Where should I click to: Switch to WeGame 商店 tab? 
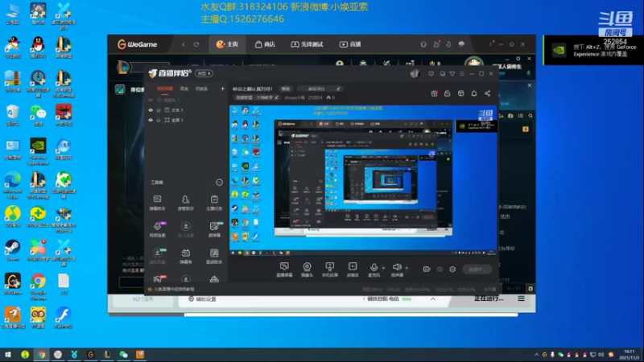(265, 44)
